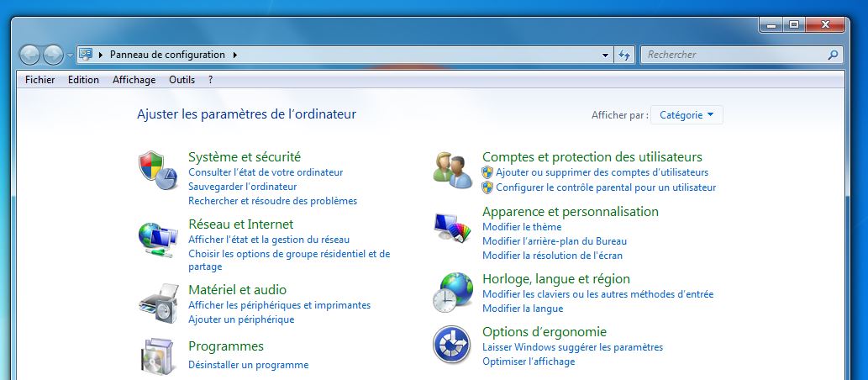Click Ajouter ou supprimer des comptes d'utilisateurs
The image size is (868, 380).
(602, 172)
